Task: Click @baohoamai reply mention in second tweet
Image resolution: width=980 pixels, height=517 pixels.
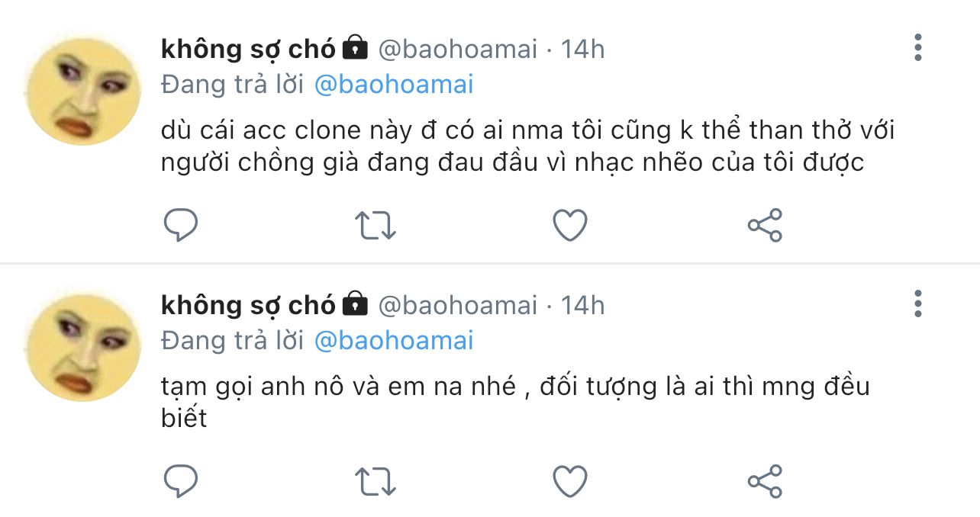Action: coord(394,341)
